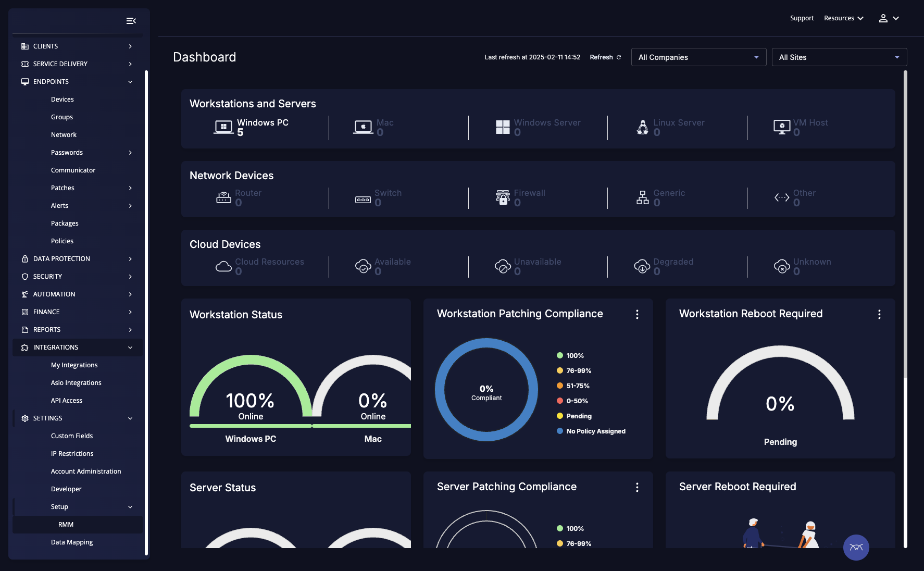Expand the Clients sidebar section
This screenshot has height=571, width=924.
[77, 46]
